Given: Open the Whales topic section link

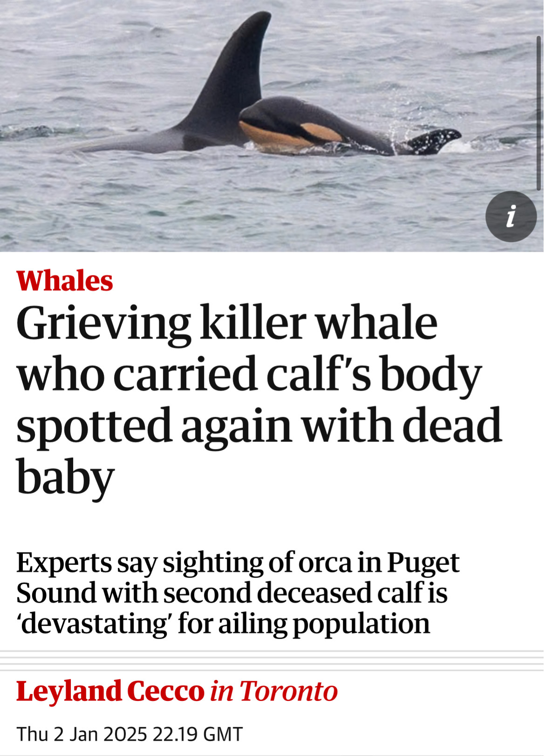Looking at the screenshot, I should (65, 281).
